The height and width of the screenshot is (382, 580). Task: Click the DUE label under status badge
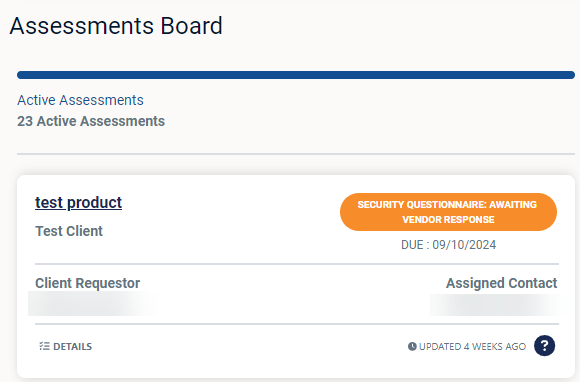412,245
